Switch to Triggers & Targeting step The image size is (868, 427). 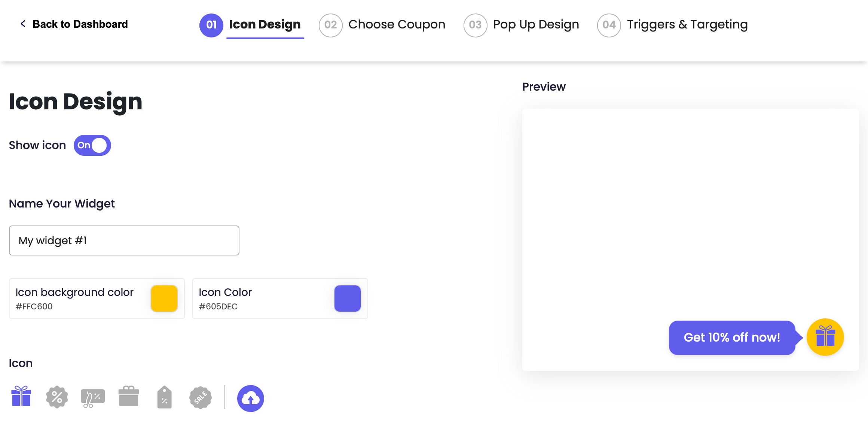click(x=687, y=25)
